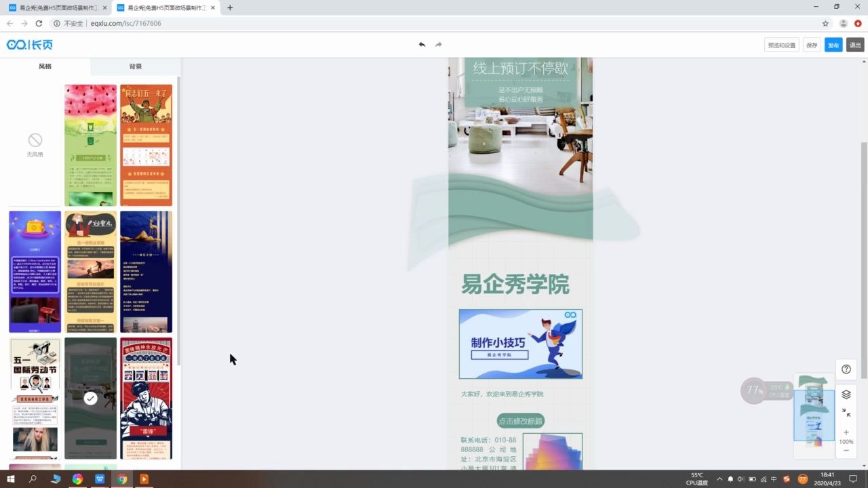Switch to the first 易企秀 browser tab

coord(57,7)
